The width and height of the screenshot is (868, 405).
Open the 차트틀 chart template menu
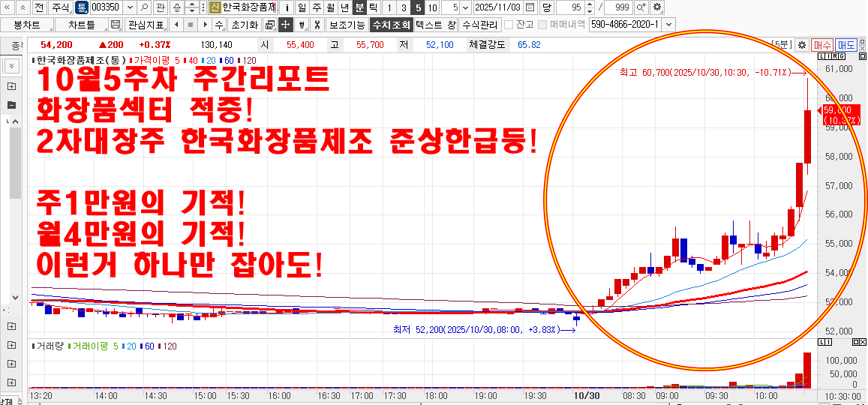coord(81,24)
